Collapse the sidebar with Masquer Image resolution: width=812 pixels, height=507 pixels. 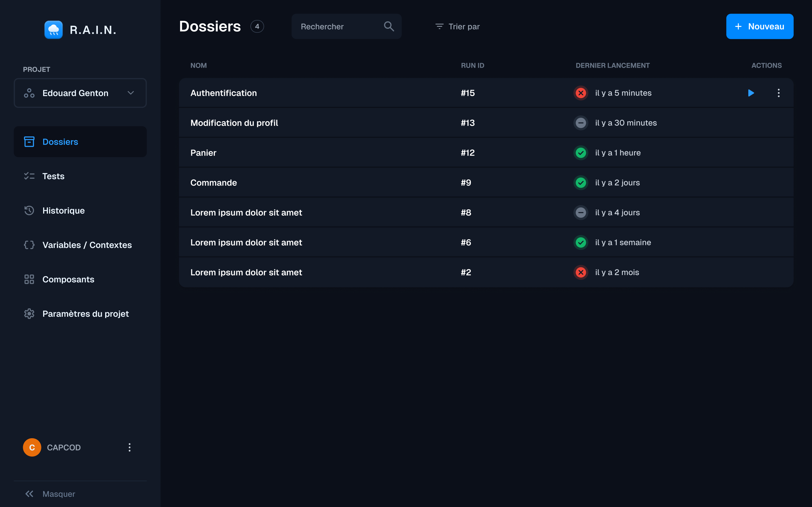click(x=50, y=494)
